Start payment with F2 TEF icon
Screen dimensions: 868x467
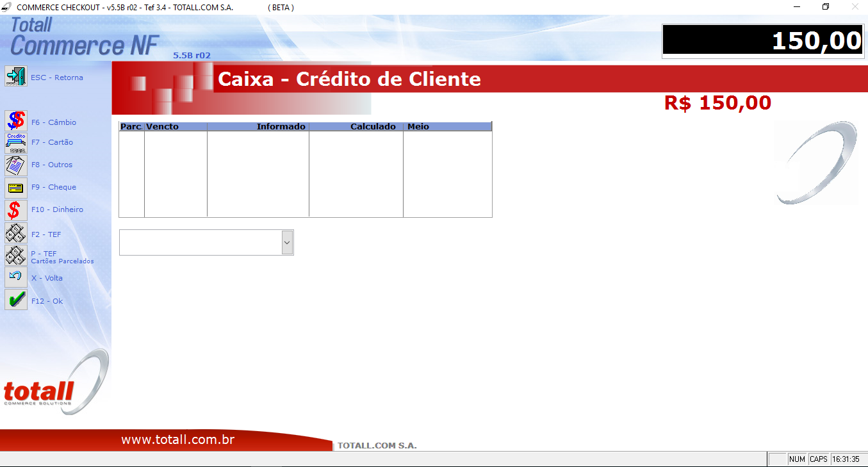[x=16, y=233]
